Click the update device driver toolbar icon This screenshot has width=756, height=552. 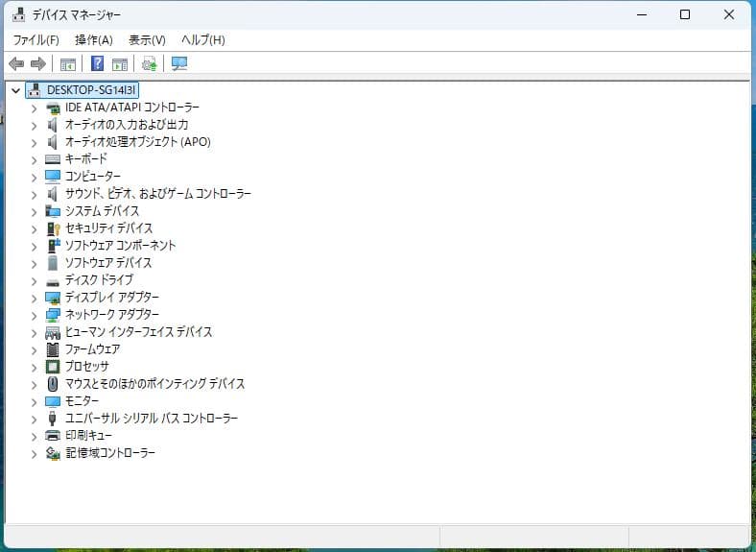(x=149, y=63)
